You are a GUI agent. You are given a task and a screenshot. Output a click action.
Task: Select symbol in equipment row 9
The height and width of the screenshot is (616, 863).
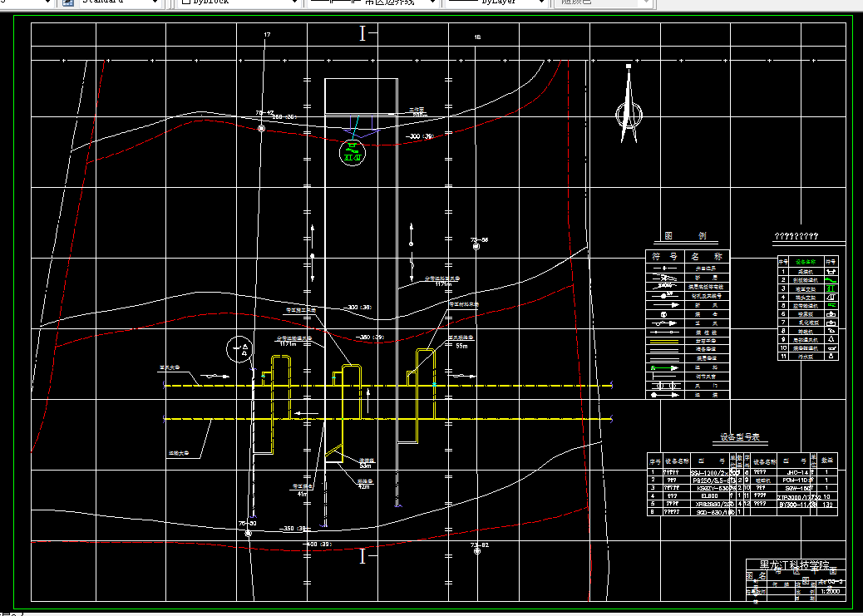coord(831,340)
